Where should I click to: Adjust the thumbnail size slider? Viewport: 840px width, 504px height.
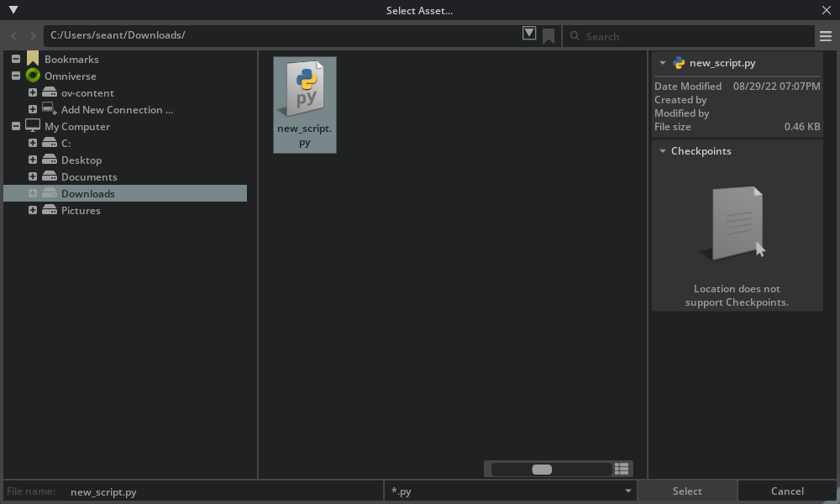coord(543,469)
